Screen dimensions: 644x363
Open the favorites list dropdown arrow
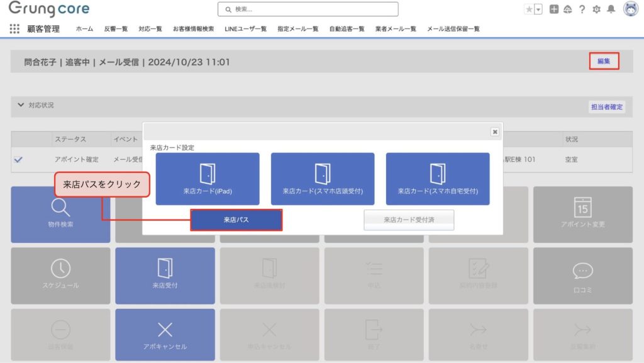[538, 9]
